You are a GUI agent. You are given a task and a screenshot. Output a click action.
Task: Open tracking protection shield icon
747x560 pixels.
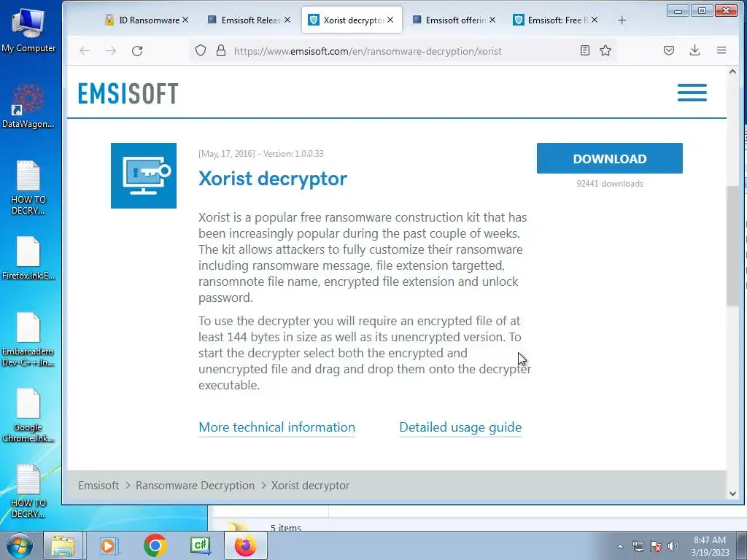pos(201,50)
